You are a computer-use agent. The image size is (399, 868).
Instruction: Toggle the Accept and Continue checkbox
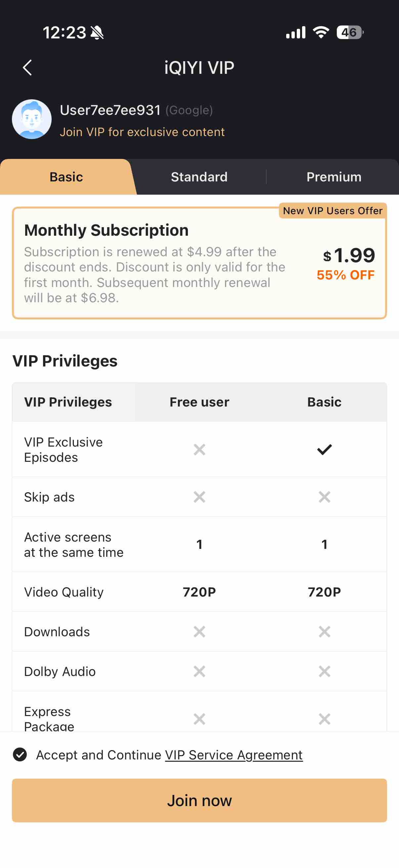20,754
